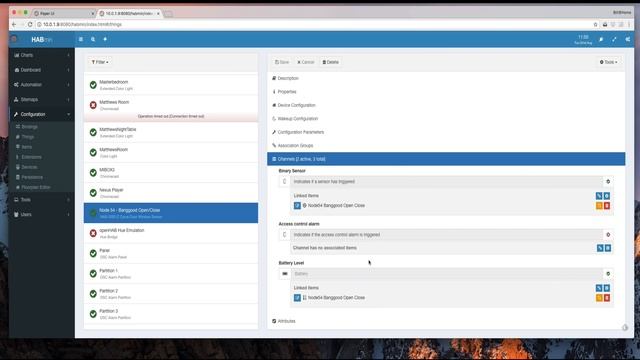Click the HABmin logo
This screenshot has height=360, width=640.
pyautogui.click(x=42, y=40)
